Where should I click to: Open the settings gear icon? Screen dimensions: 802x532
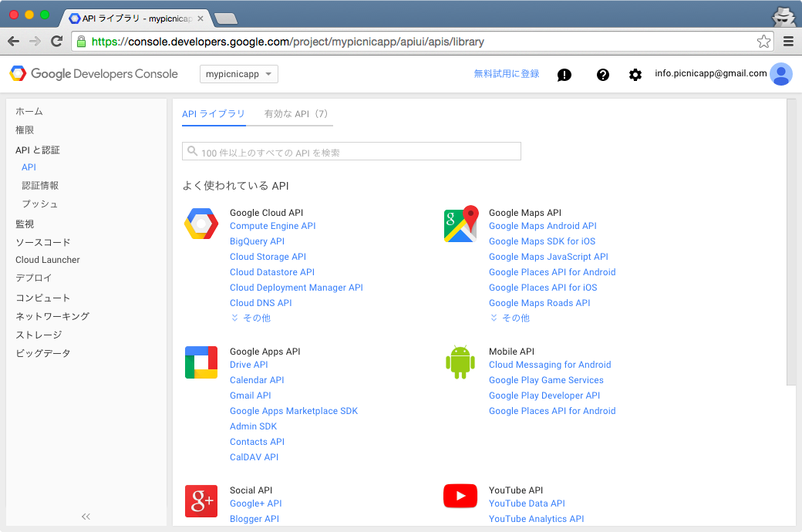pyautogui.click(x=635, y=75)
